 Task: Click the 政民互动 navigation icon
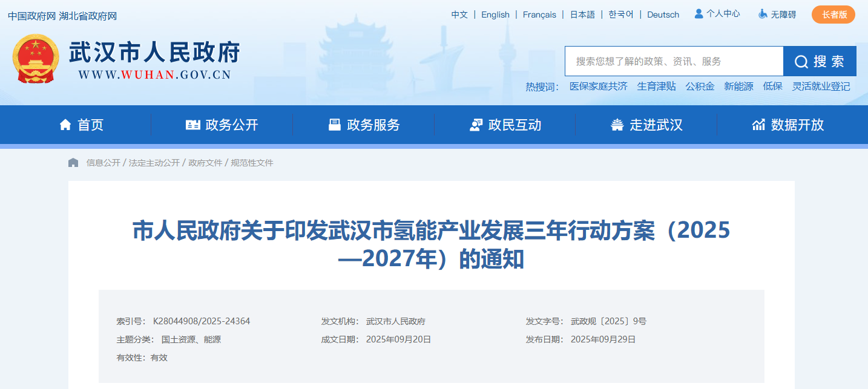click(476, 125)
